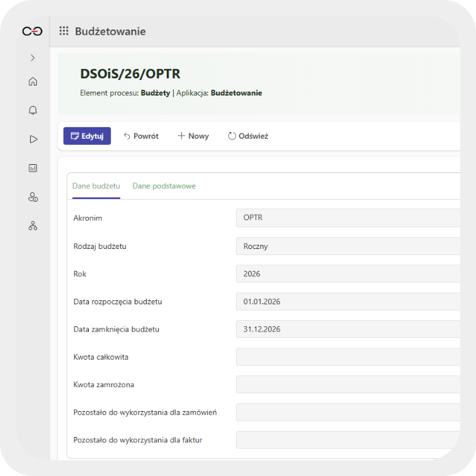Switch to Dane budżetu tab

point(96,186)
